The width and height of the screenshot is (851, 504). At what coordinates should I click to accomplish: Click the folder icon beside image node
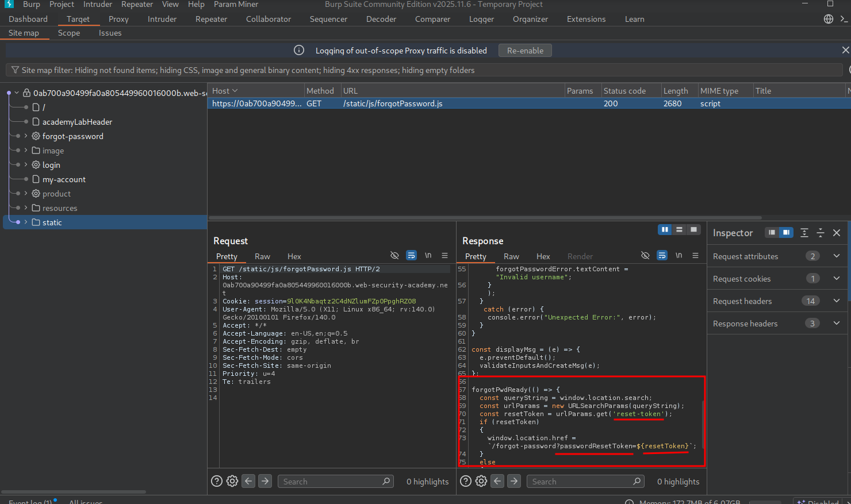pos(36,151)
